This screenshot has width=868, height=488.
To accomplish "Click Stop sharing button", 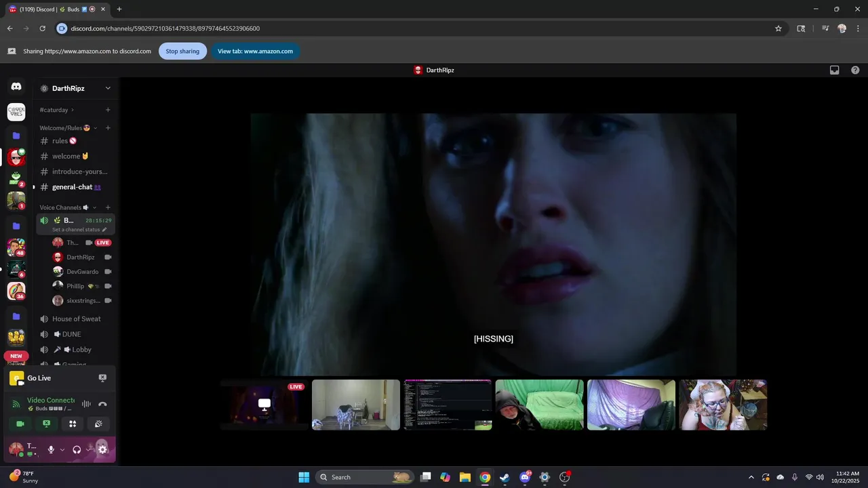I will (x=182, y=51).
